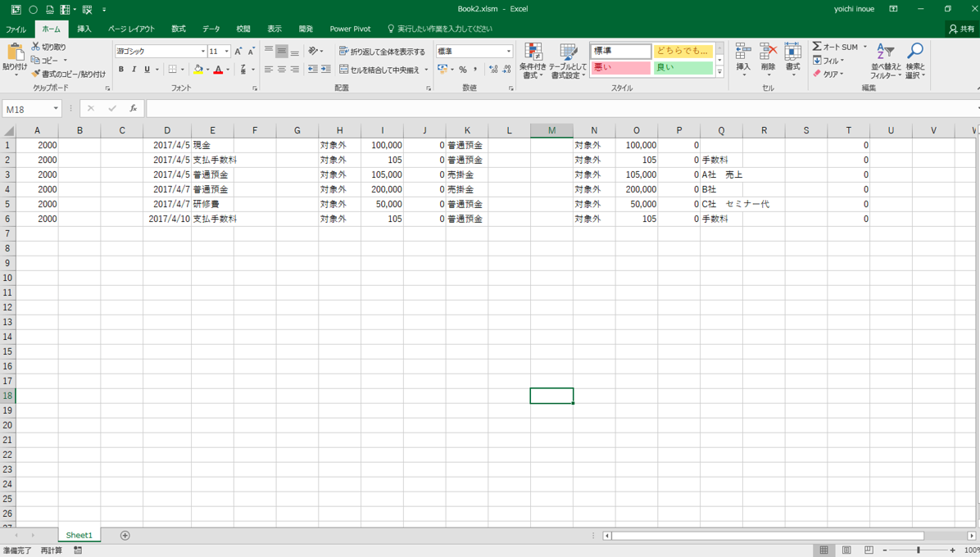
Task: Open Format as Table (テーブルとして書式設定)
Action: pyautogui.click(x=569, y=61)
